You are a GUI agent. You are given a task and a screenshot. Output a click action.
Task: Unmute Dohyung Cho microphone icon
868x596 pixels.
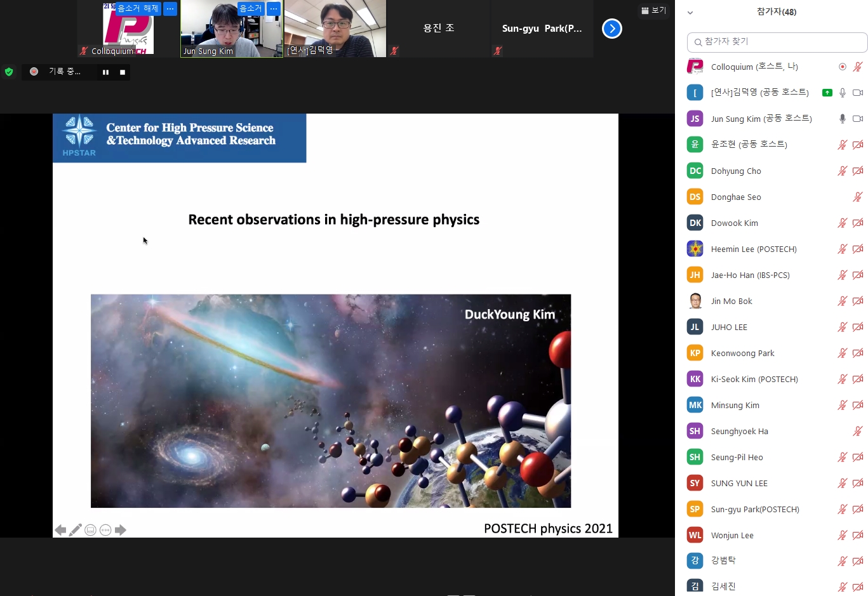coord(843,171)
